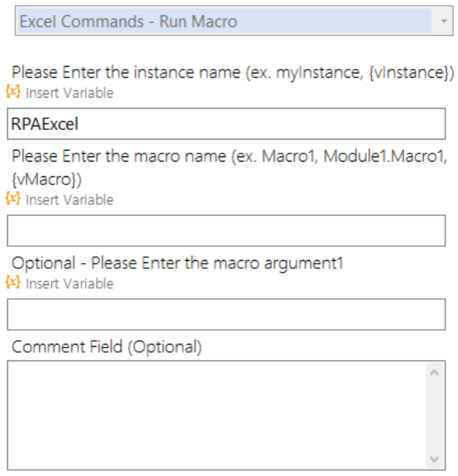Image resolution: width=458 pixels, height=476 pixels.
Task: Click the comment box vertical scrollbar track
Action: point(434,416)
